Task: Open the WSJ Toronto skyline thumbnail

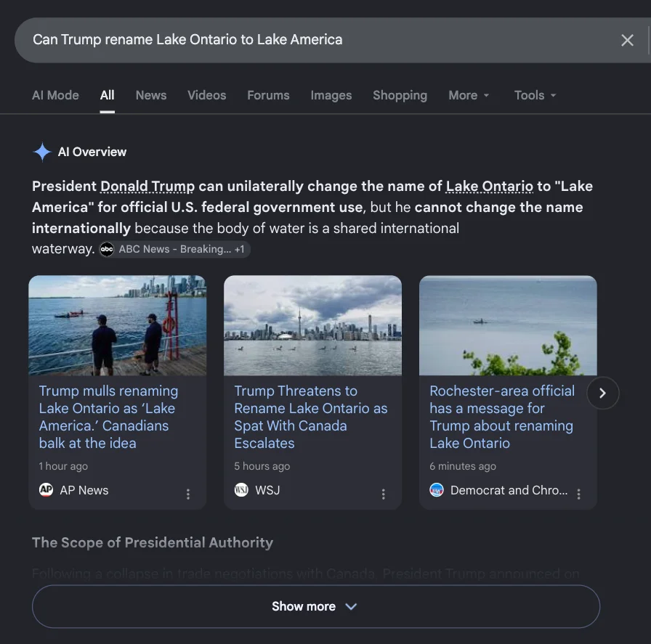Action: (x=312, y=326)
